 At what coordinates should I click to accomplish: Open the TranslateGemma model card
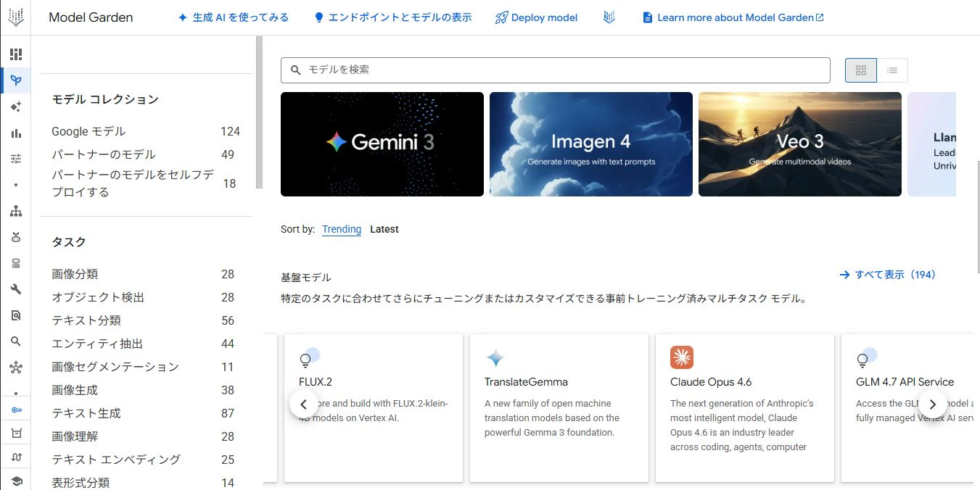coord(559,408)
